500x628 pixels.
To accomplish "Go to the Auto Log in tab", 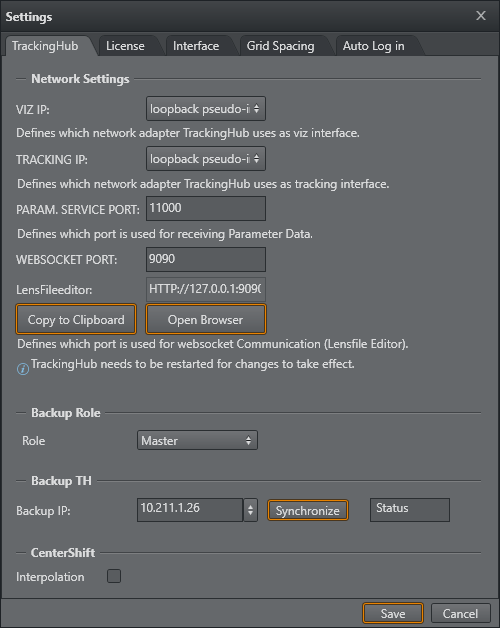I will click(374, 46).
